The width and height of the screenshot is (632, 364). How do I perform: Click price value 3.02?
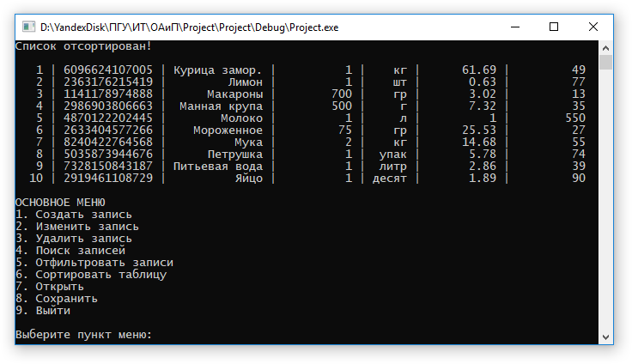pyautogui.click(x=483, y=94)
